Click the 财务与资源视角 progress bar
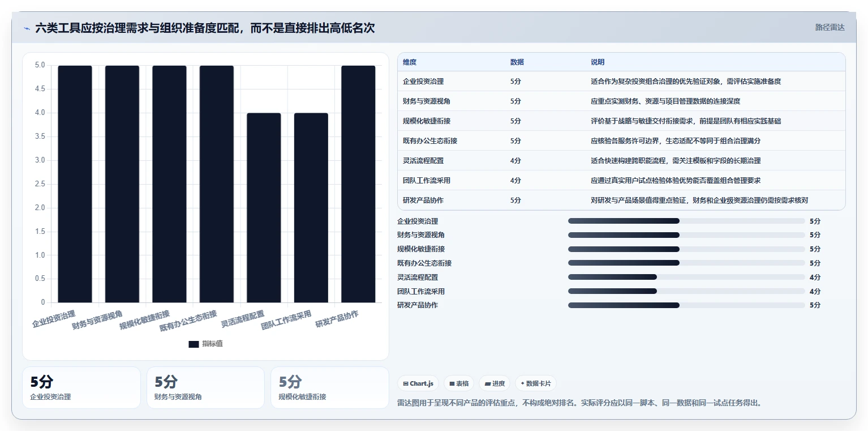Image resolution: width=868 pixels, height=431 pixels. [686, 235]
